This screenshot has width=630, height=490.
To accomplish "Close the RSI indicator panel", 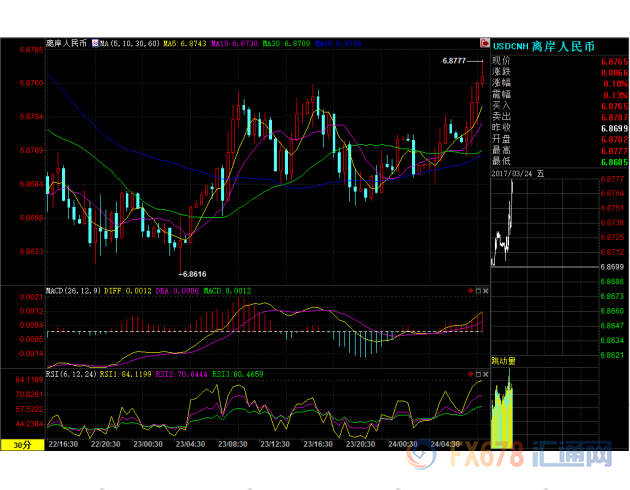I will (485, 373).
